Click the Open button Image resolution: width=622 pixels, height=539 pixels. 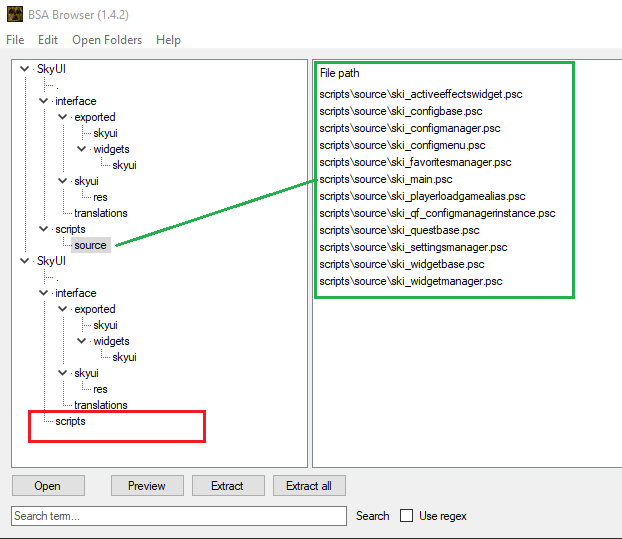click(48, 486)
